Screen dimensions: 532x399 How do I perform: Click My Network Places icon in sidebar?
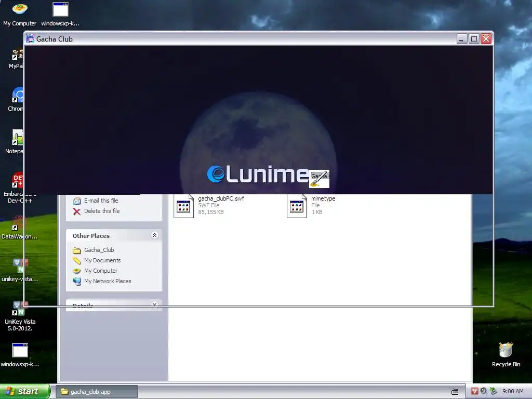77,281
